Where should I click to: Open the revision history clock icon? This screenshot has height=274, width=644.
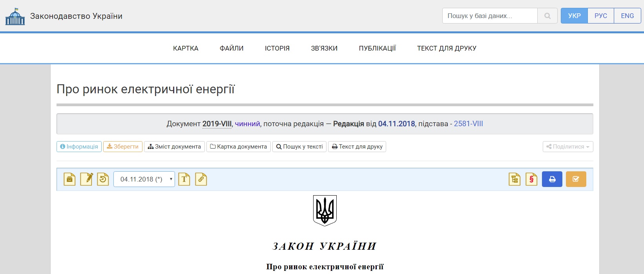103,179
